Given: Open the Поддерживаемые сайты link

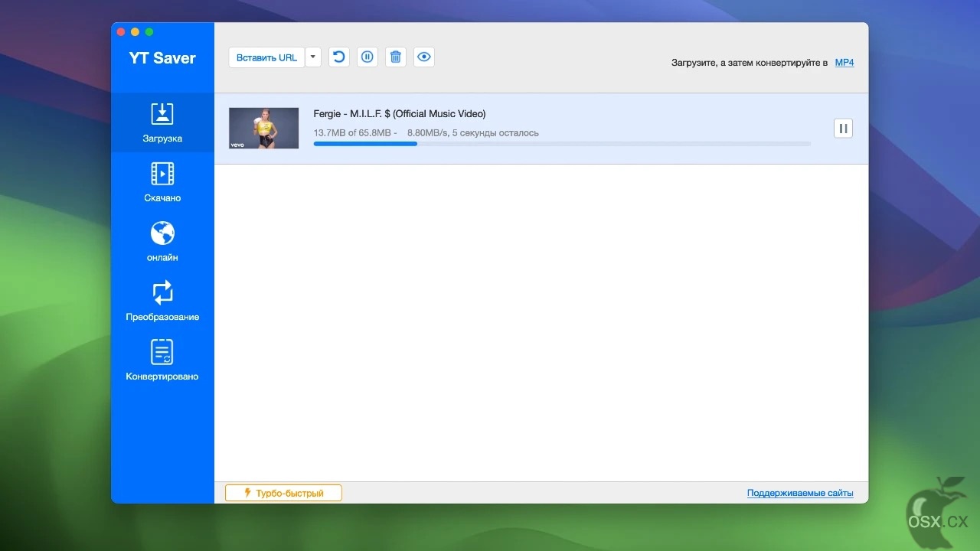Looking at the screenshot, I should [x=800, y=494].
